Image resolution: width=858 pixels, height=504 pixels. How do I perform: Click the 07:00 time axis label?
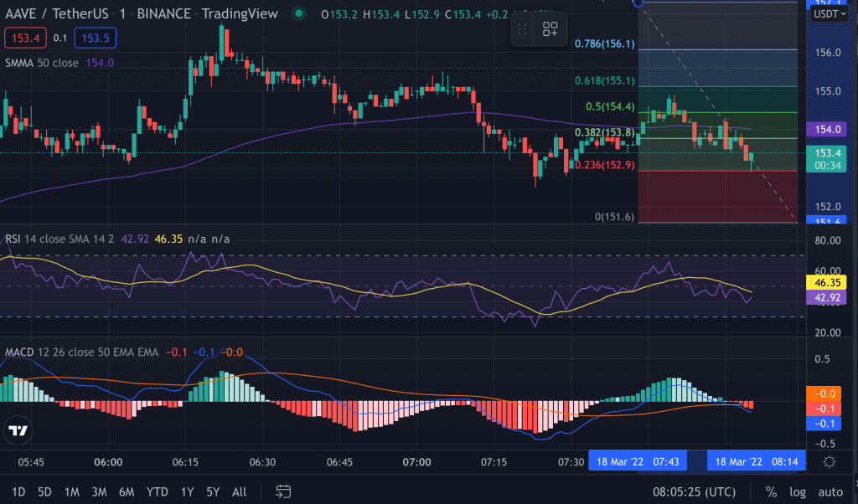point(417,462)
